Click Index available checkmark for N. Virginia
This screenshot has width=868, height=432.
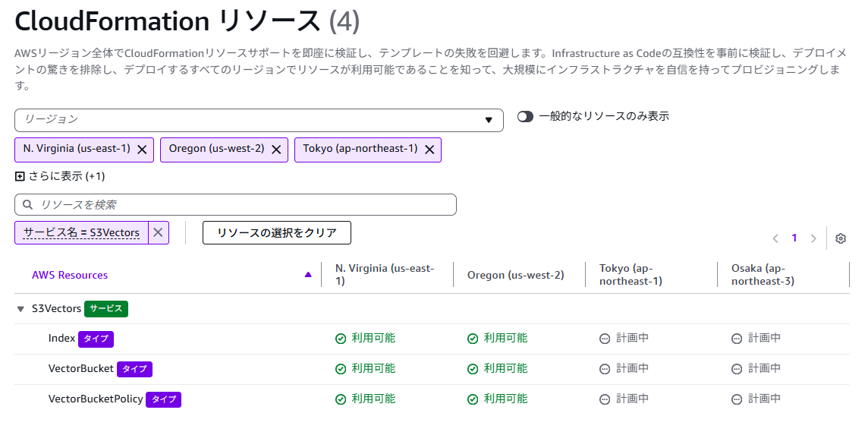341,339
